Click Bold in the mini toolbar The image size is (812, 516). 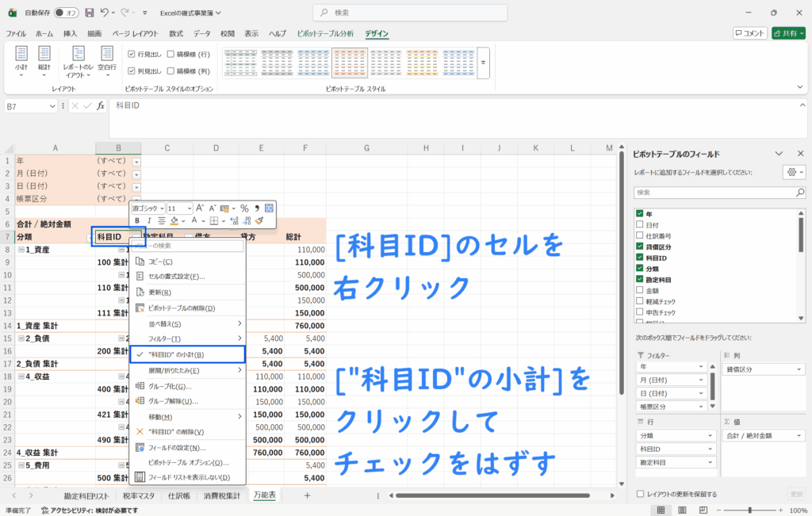137,221
